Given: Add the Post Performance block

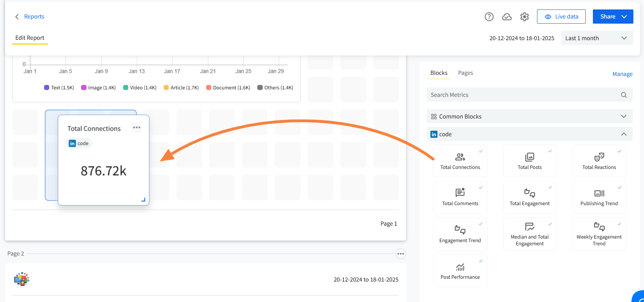Looking at the screenshot, I should pos(460,271).
